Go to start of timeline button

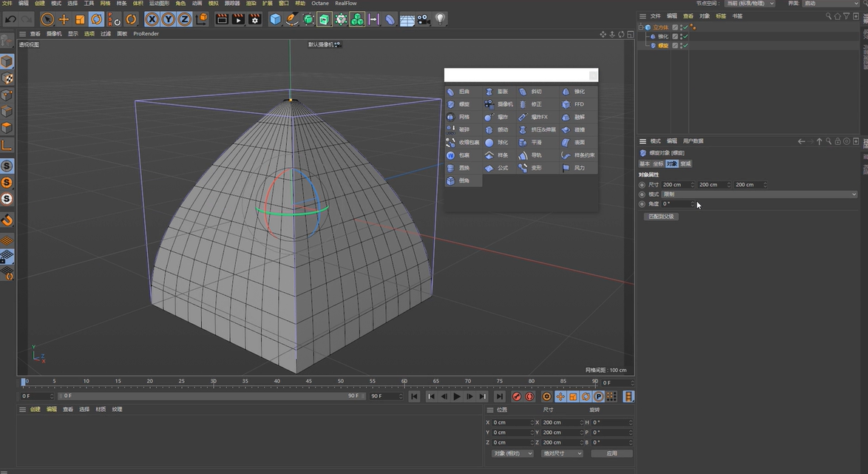coord(413,396)
